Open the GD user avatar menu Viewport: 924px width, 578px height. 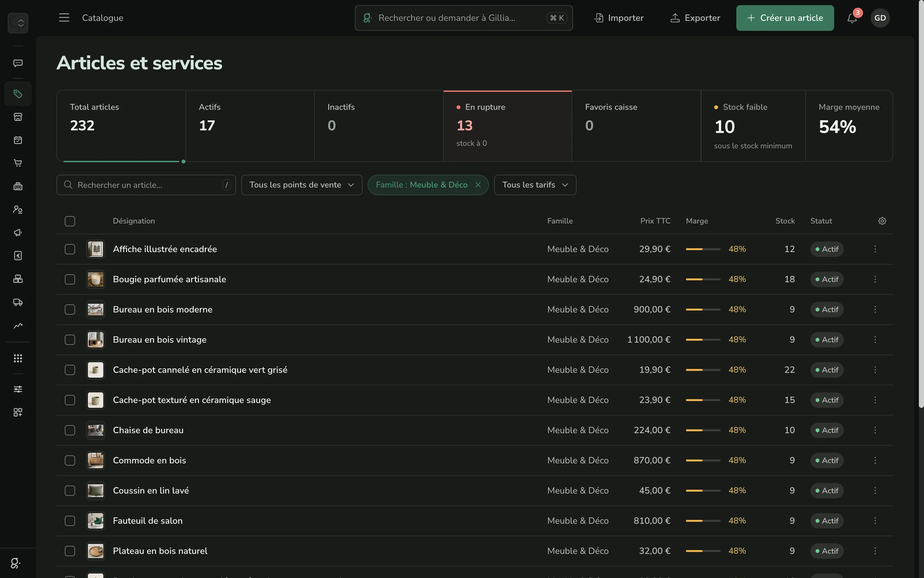(880, 18)
